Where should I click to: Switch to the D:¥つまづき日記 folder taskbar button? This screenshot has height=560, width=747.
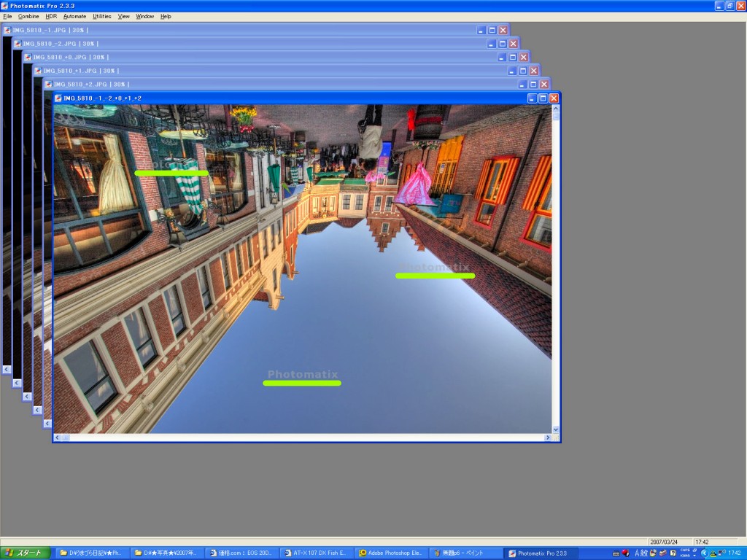90,553
